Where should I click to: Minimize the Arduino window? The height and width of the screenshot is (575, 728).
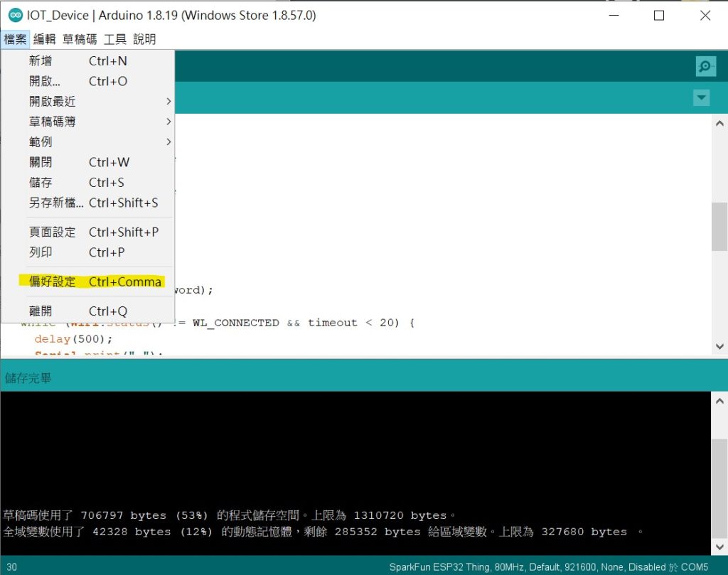614,16
